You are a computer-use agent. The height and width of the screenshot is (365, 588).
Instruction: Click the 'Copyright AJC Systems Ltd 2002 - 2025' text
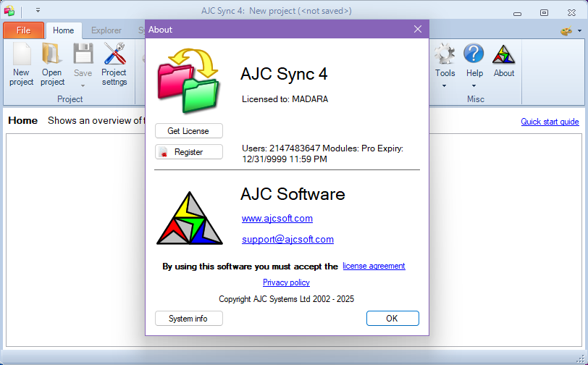(287, 299)
